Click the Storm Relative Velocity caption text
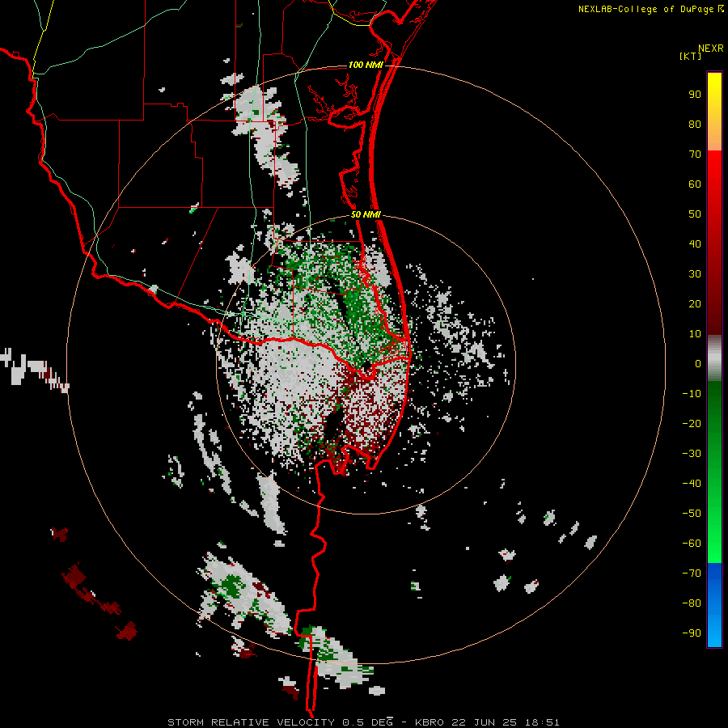 point(364,722)
